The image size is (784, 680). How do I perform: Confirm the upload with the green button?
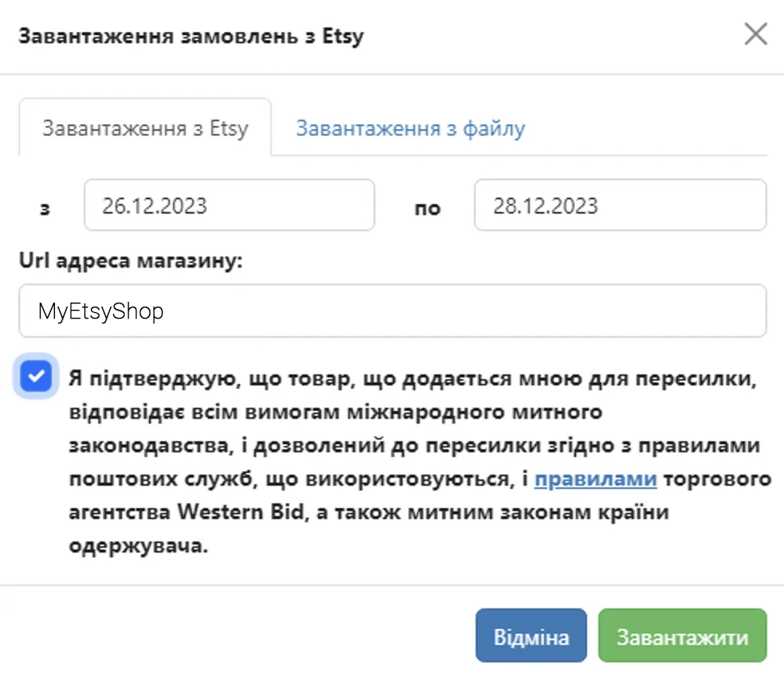coord(682,635)
